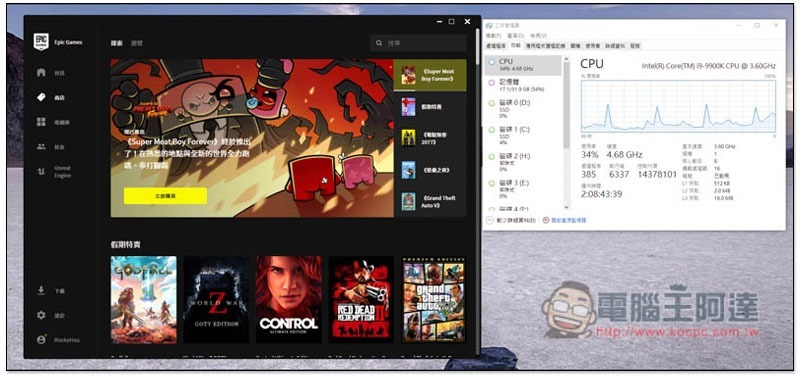Image resolution: width=800 pixels, height=375 pixels.
Task: Open the Red Dead Redemption II cover
Action: (x=361, y=299)
